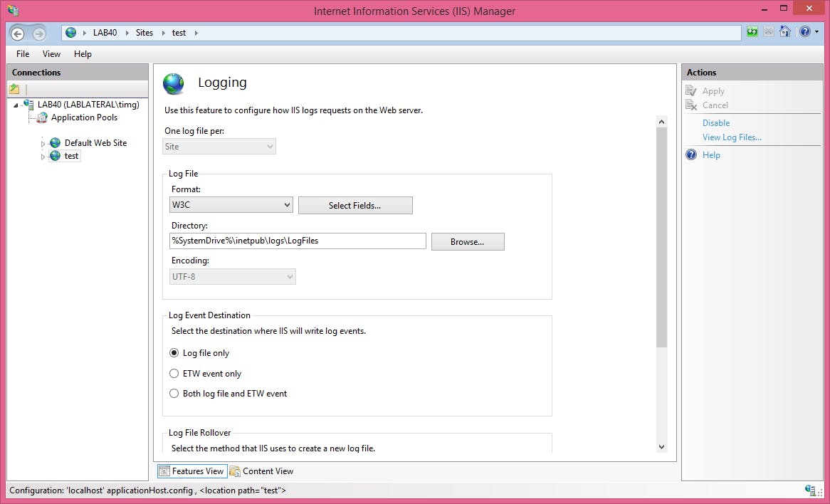Open the Format dropdown showing W3C

pyautogui.click(x=231, y=206)
